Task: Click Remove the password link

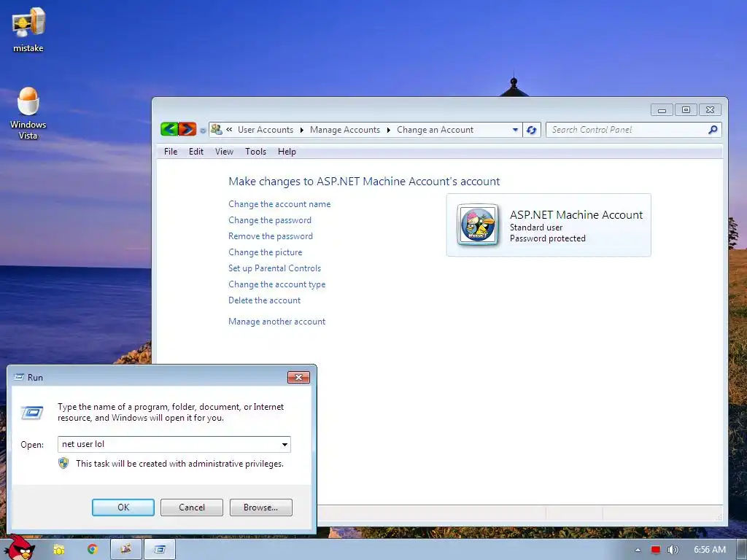Action: coord(271,236)
